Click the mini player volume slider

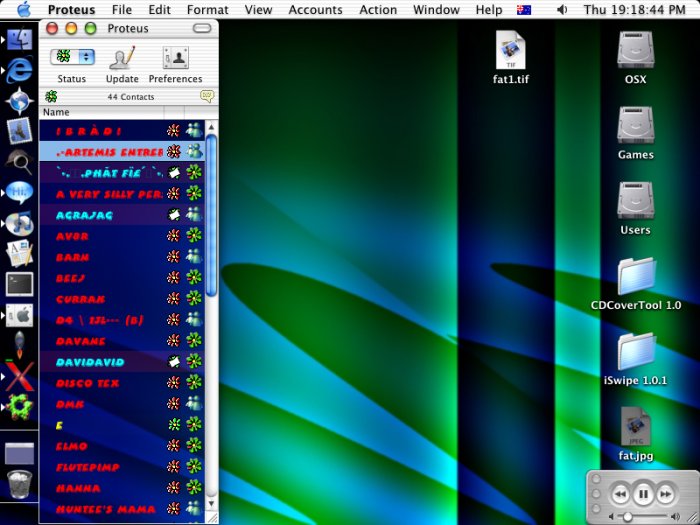[x=643, y=517]
